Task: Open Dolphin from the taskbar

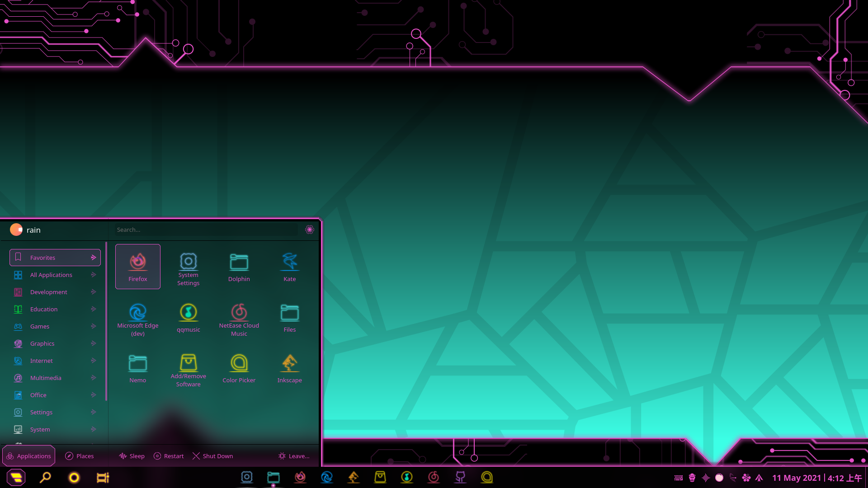Action: 274,477
